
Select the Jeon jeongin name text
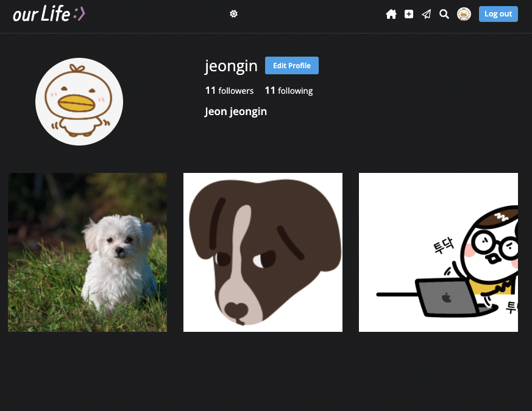click(x=236, y=111)
